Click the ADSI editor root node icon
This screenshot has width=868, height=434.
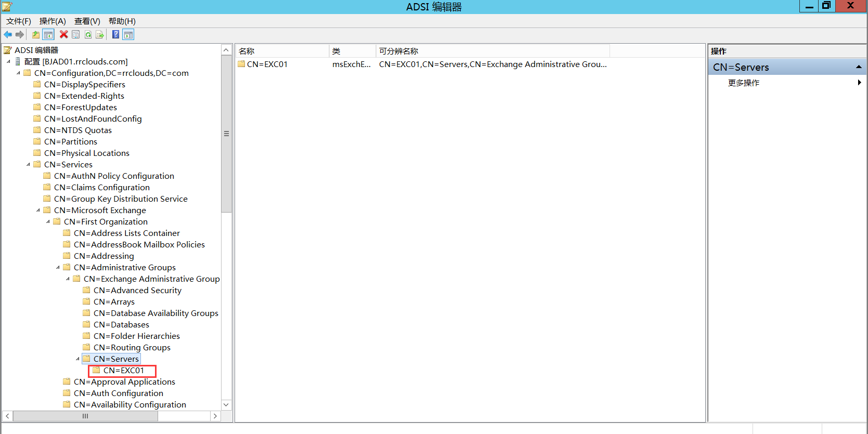click(x=8, y=50)
